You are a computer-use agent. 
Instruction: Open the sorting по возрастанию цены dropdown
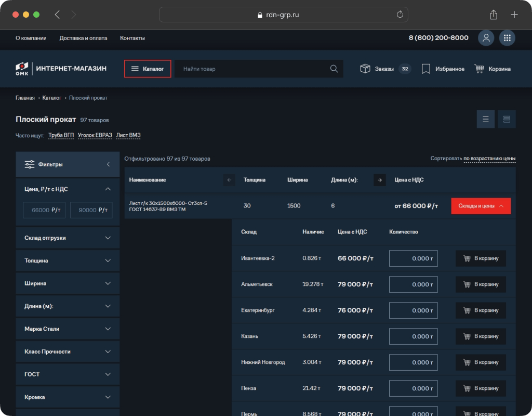(x=489, y=159)
